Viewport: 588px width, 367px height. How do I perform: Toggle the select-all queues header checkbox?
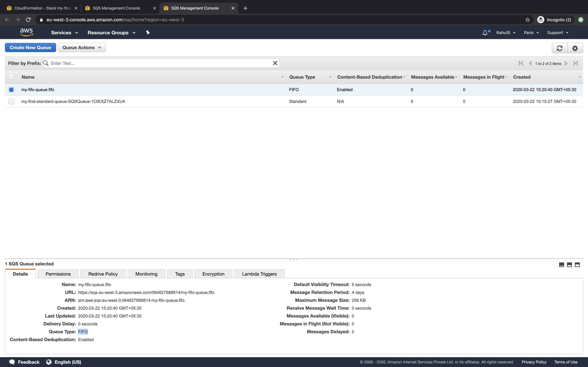[x=11, y=77]
